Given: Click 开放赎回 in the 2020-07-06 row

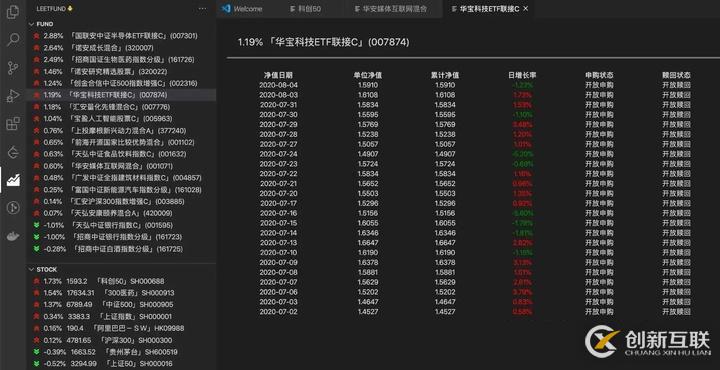Looking at the screenshot, I should click(x=676, y=292).
